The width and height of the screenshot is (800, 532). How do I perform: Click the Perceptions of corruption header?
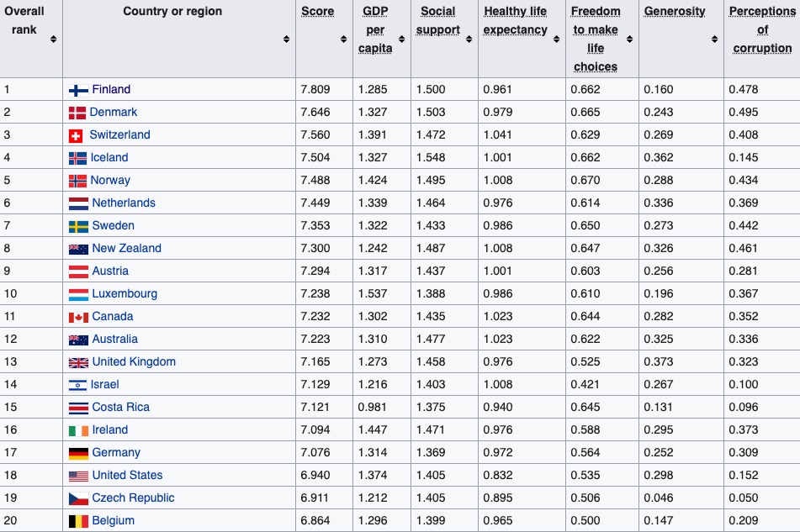pyautogui.click(x=762, y=29)
